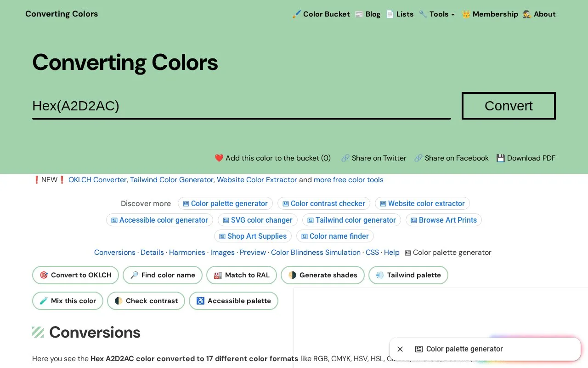Open Color contrast checker pill
The image size is (588, 368).
[324, 203]
